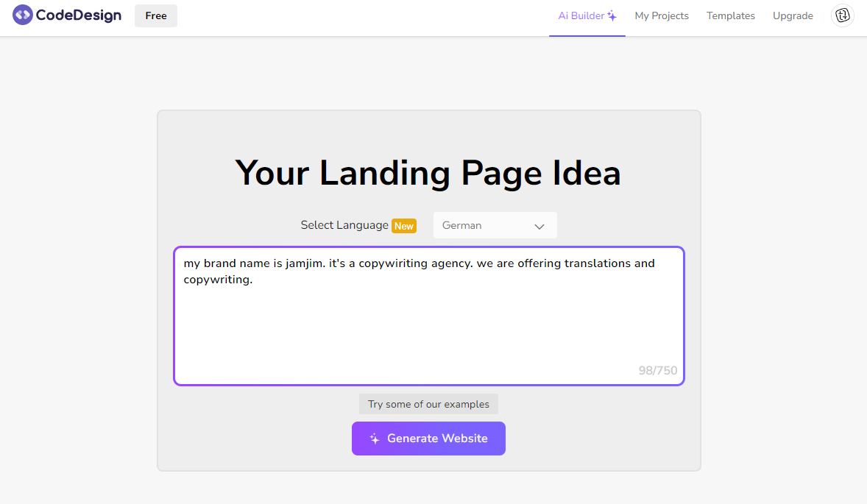This screenshot has width=867, height=504.
Task: Click the Generate Website button
Action: coord(428,439)
